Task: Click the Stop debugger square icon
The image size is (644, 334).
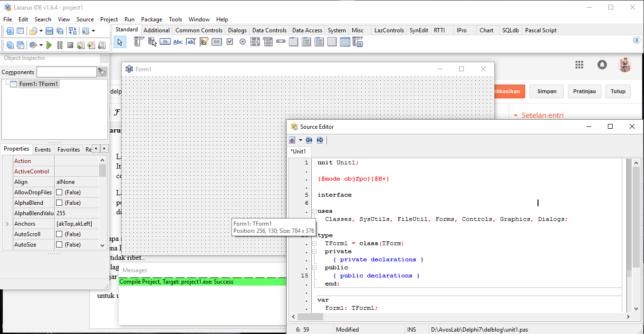Action: (70, 45)
